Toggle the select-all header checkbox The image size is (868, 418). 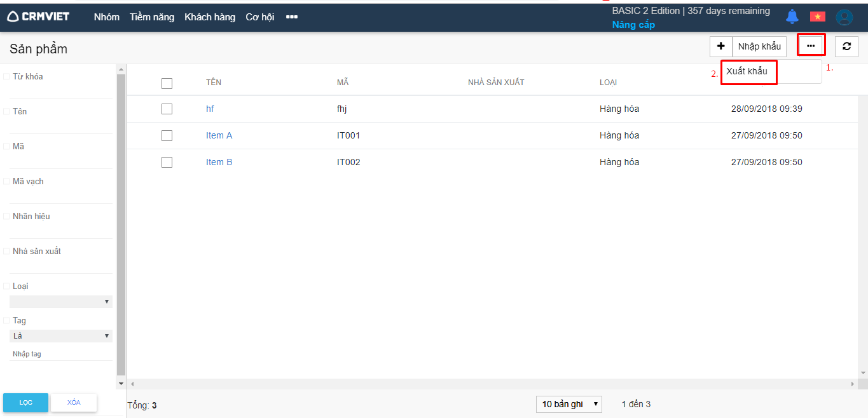[167, 83]
